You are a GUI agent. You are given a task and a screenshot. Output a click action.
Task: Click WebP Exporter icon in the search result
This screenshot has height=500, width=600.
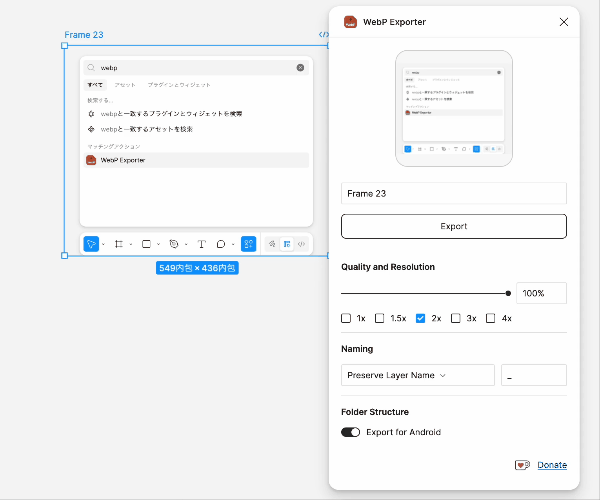(91, 160)
